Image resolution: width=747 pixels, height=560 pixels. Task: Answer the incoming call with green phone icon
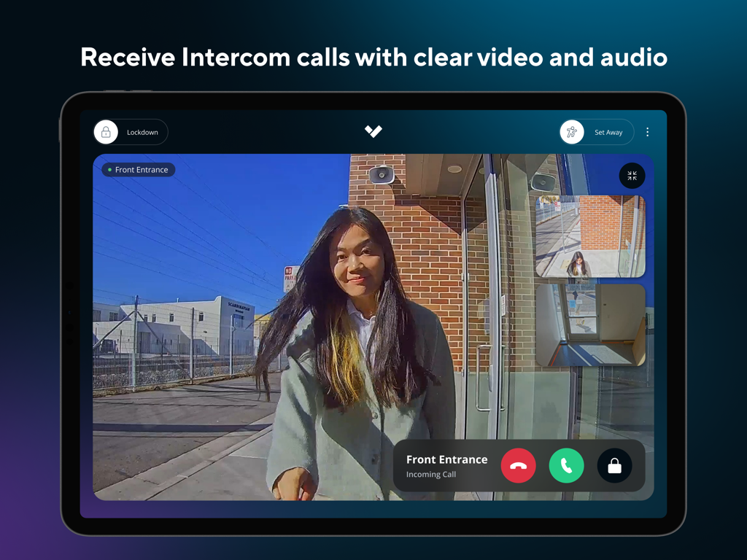click(567, 465)
